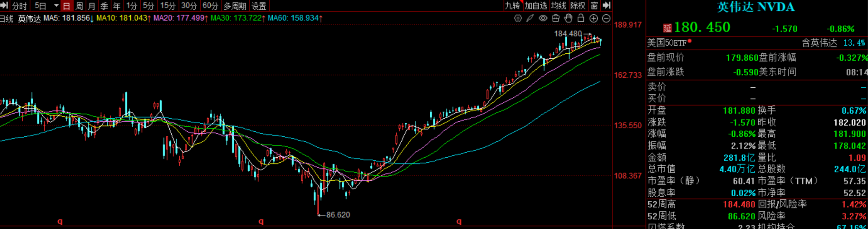Switch to the 周 weekly tab
This screenshot has height=229, width=868.
(79, 6)
